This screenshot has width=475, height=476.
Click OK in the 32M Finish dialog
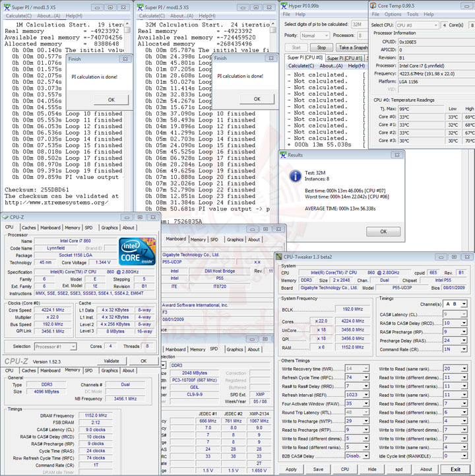pyautogui.click(x=257, y=99)
